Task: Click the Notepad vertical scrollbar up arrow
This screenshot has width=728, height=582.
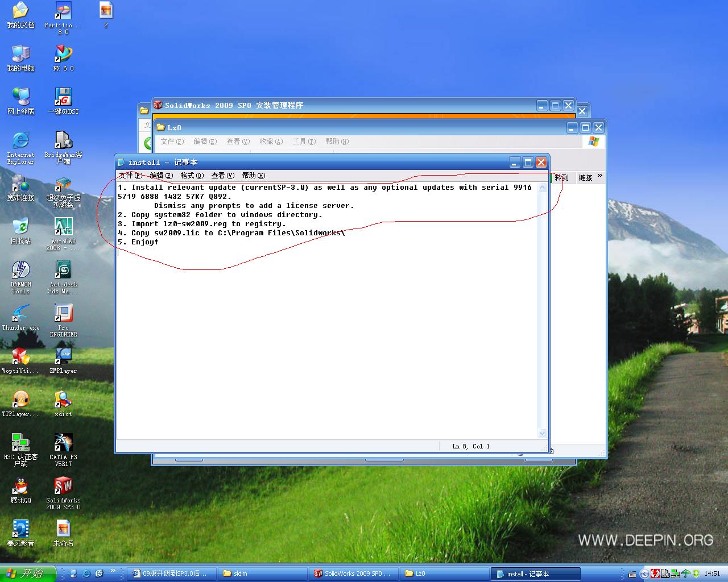Action: pos(542,188)
